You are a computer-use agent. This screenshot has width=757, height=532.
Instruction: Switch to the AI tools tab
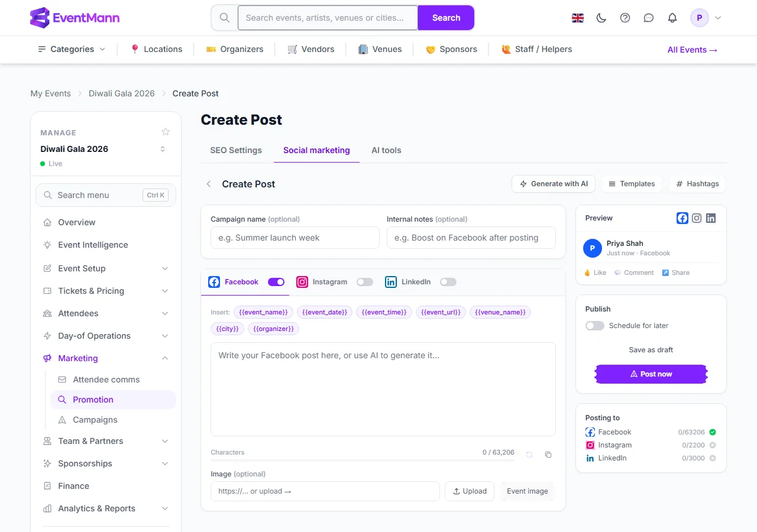[x=386, y=150]
